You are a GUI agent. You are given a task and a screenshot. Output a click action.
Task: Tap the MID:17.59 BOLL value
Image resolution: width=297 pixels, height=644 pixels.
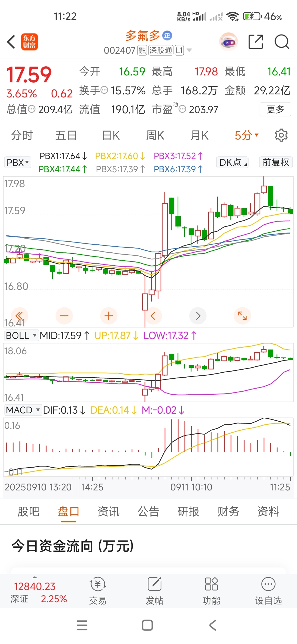pos(65,335)
